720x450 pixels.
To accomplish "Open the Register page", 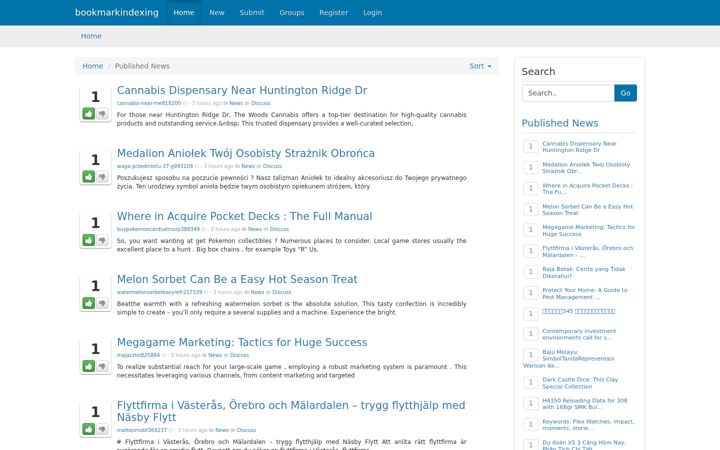I will 333,12.
